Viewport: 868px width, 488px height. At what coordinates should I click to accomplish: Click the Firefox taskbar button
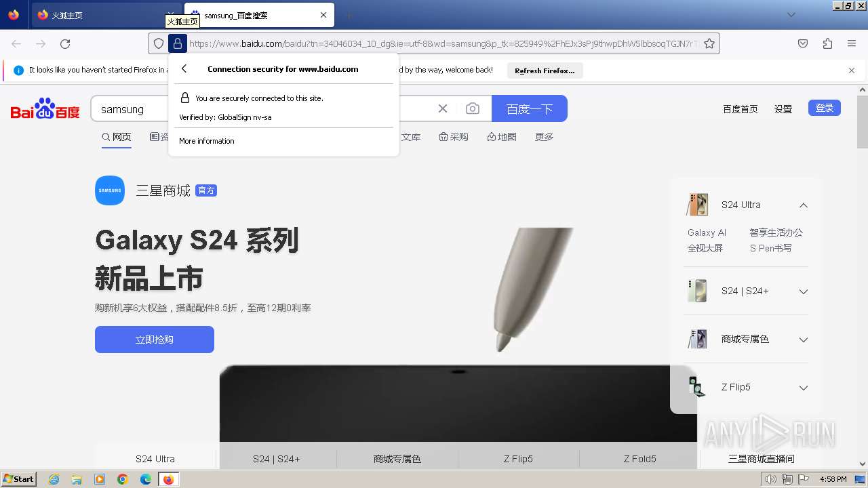[168, 479]
